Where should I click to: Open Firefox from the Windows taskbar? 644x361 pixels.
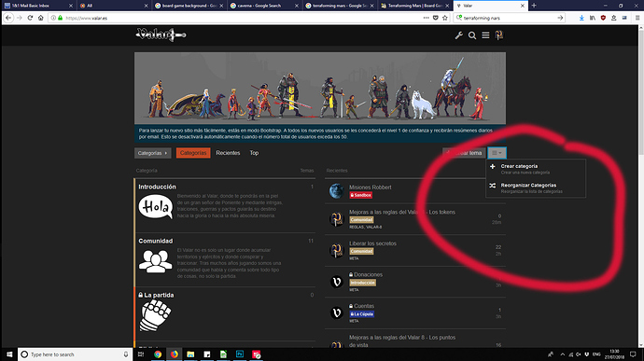[x=175, y=354]
